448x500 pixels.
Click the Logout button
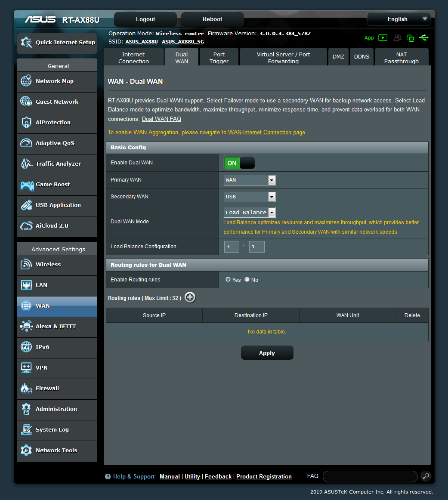tap(145, 19)
